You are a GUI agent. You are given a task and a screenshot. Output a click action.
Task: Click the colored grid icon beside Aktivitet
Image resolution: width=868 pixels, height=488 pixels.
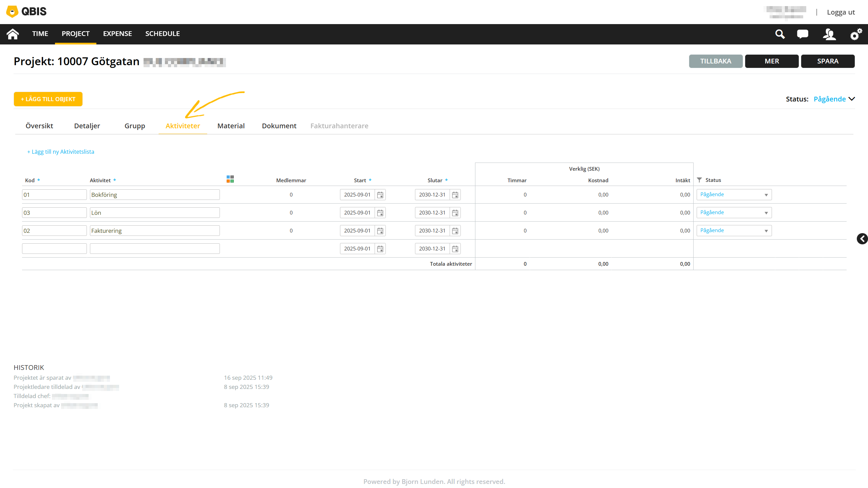click(230, 179)
